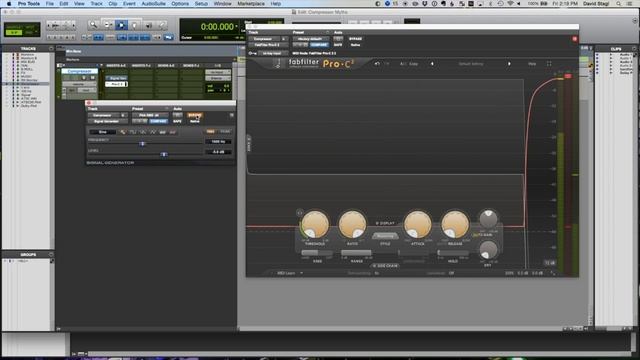
Task: Click the Knee slider in Pro-C 2
Action: pos(317,253)
